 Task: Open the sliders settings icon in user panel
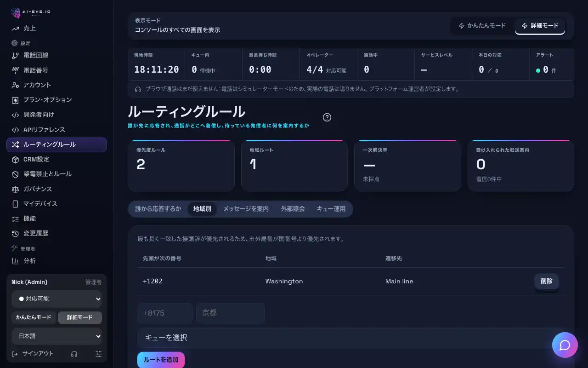pyautogui.click(x=99, y=354)
